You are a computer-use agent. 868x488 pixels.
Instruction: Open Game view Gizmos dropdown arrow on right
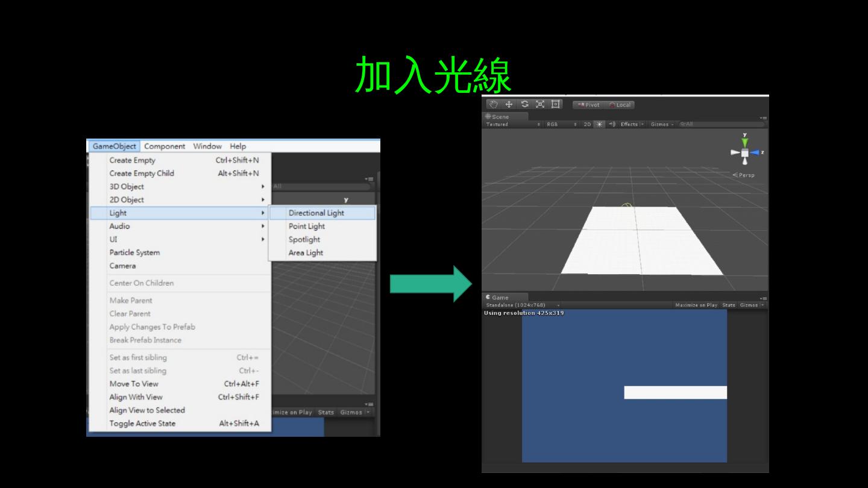click(x=763, y=305)
